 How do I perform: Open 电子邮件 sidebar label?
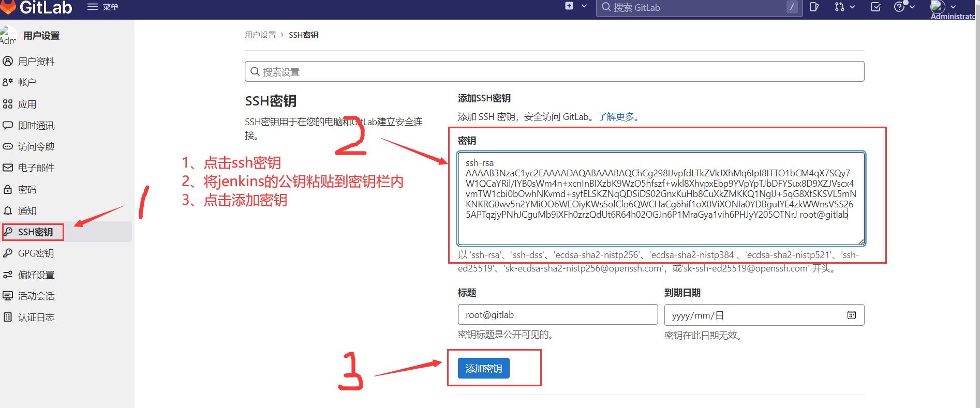click(x=36, y=168)
